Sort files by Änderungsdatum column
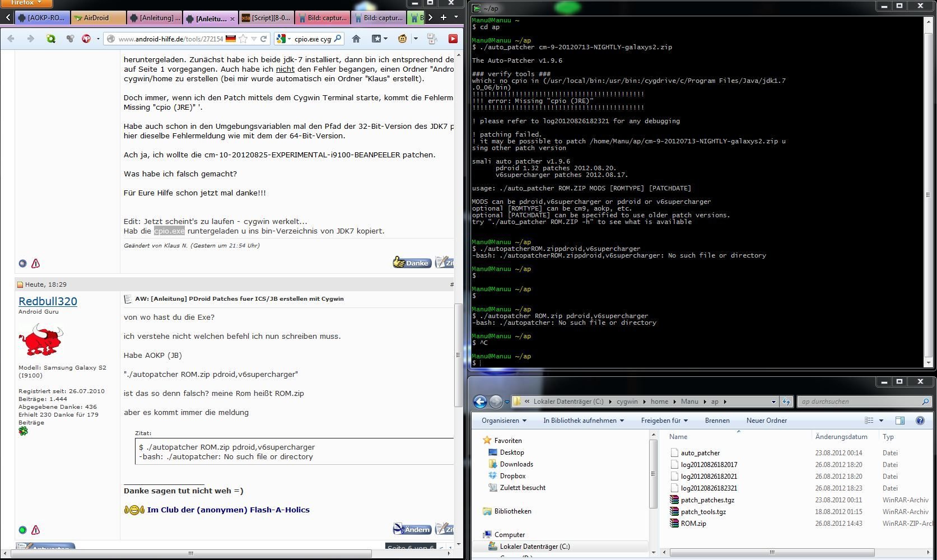 pos(841,437)
